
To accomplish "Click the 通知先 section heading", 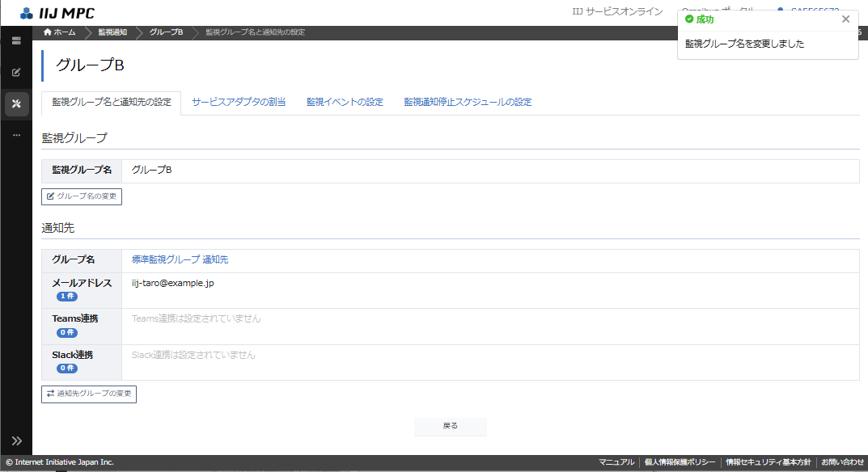I will (x=57, y=228).
